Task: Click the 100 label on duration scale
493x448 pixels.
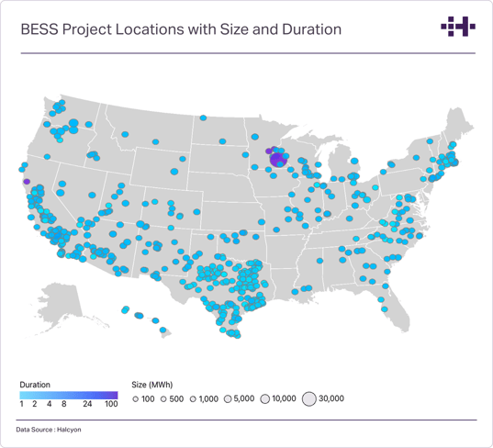Action: 111,404
